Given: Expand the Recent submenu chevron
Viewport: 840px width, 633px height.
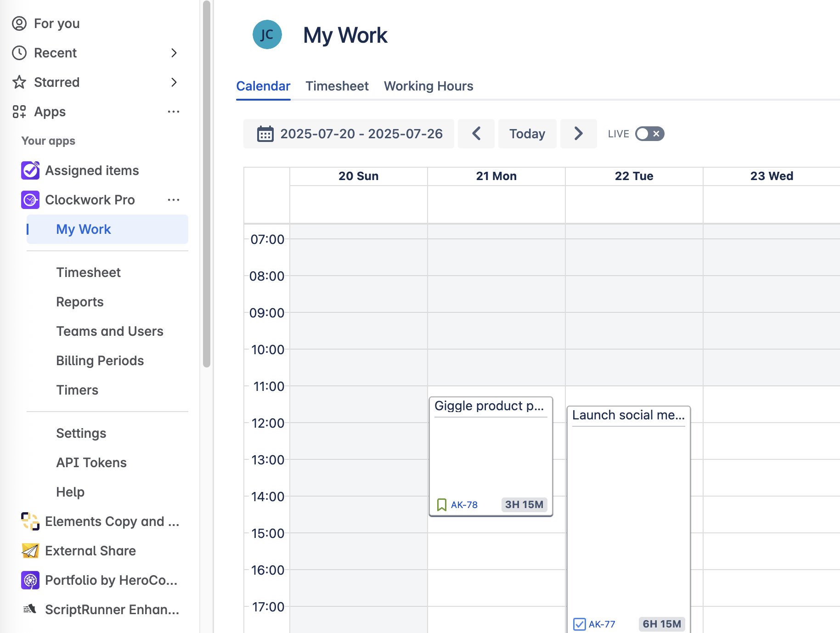Looking at the screenshot, I should pos(174,53).
